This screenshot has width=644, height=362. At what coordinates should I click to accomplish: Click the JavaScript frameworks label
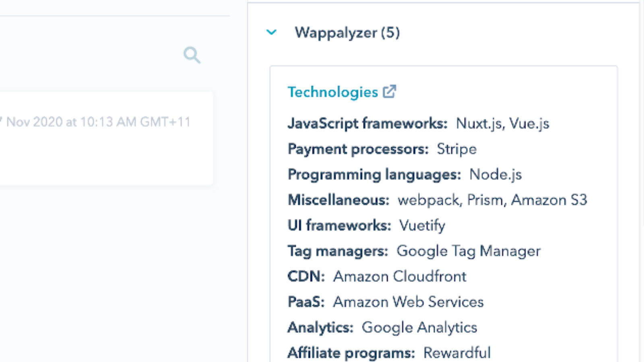point(367,123)
